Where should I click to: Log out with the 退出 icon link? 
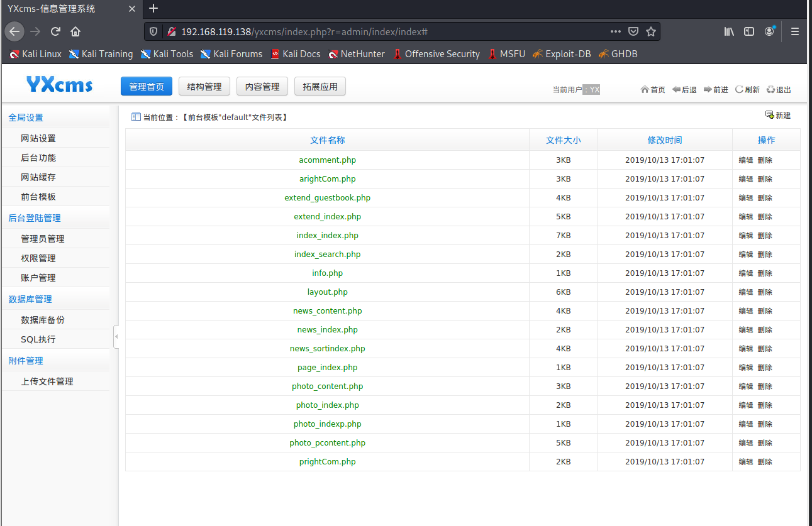click(x=779, y=90)
